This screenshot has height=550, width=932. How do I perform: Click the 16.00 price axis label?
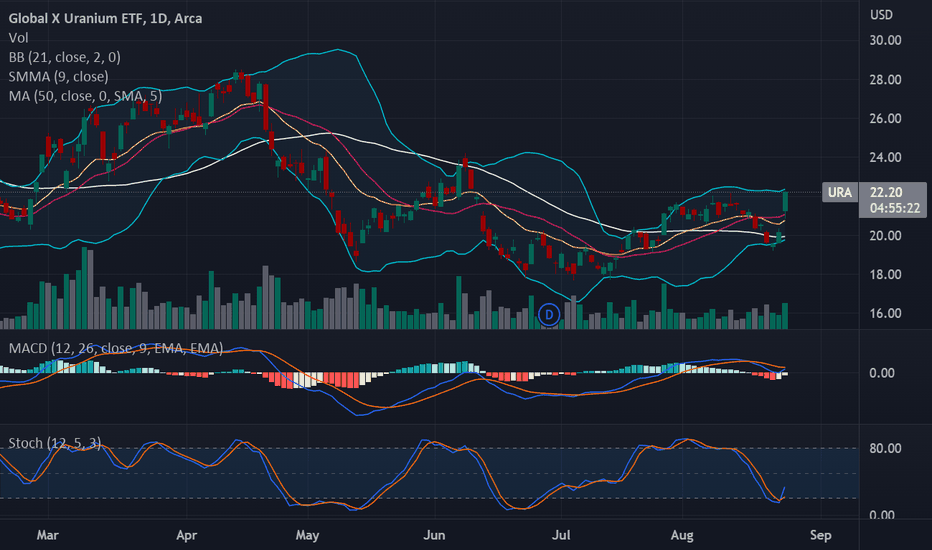[885, 313]
